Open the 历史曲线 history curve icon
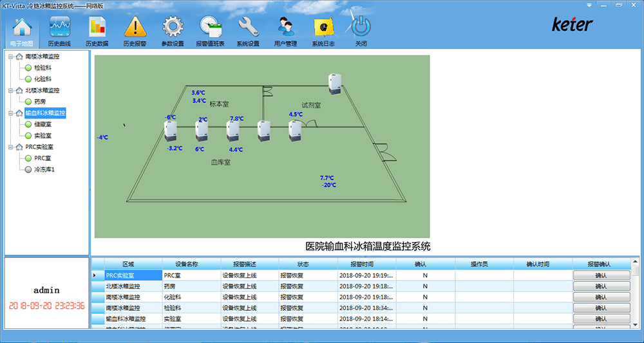 (59, 27)
